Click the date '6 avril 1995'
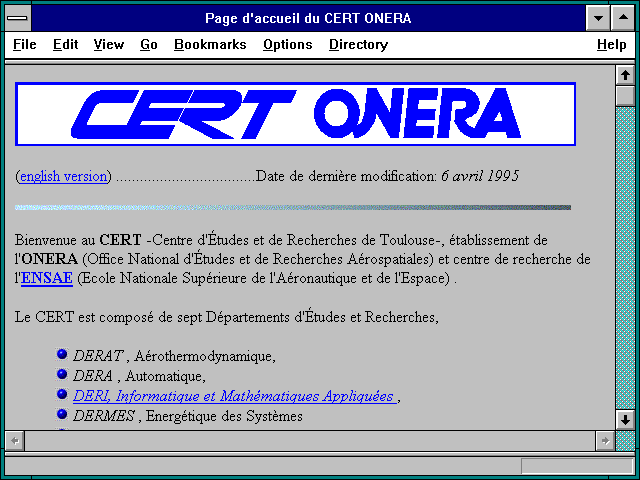Screen dimensions: 640x480 (x=480, y=176)
